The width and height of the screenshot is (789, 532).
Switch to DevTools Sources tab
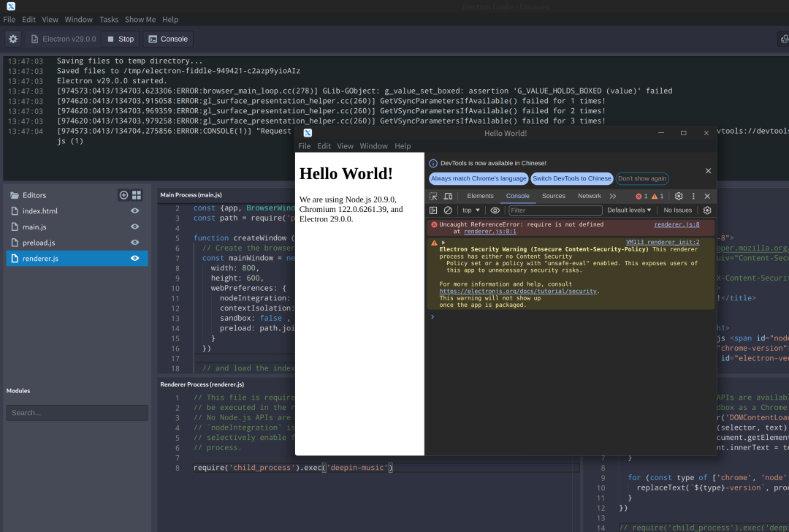coord(554,196)
